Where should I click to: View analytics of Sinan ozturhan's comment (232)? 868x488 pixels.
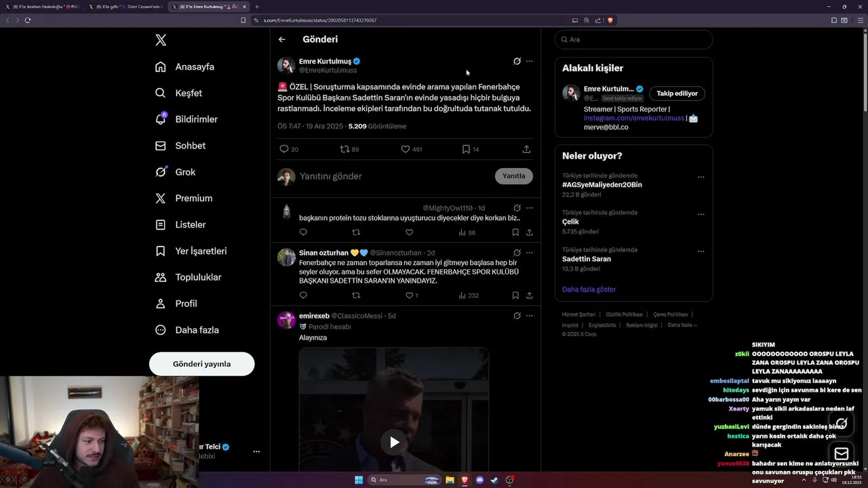point(469,296)
